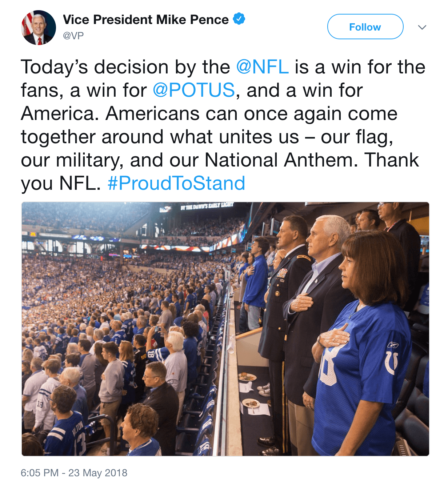Viewport: 448px width, 485px height.
Task: Click the Reebok logo on the blue jersey
Action: (x=393, y=345)
